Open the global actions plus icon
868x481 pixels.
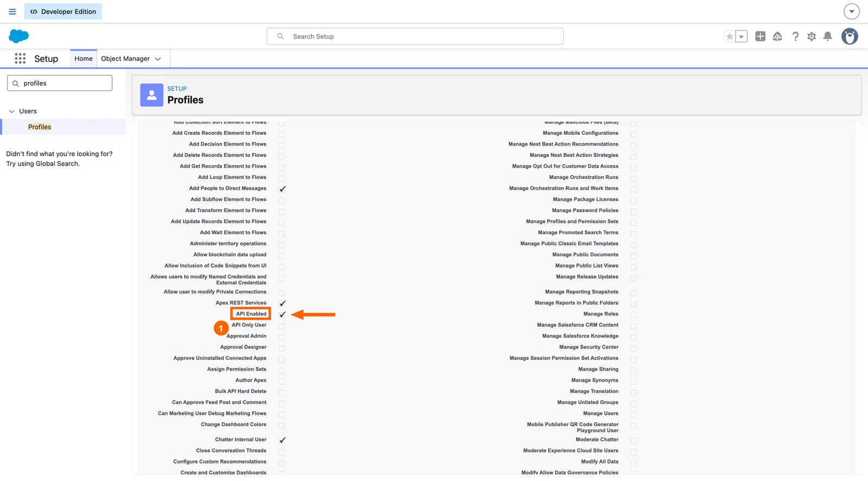[760, 36]
